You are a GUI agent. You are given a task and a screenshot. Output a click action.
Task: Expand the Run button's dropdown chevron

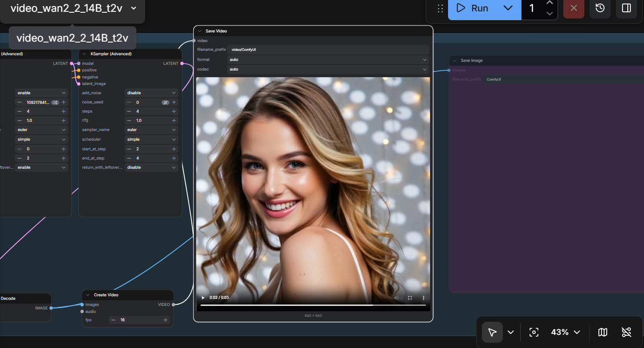508,8
